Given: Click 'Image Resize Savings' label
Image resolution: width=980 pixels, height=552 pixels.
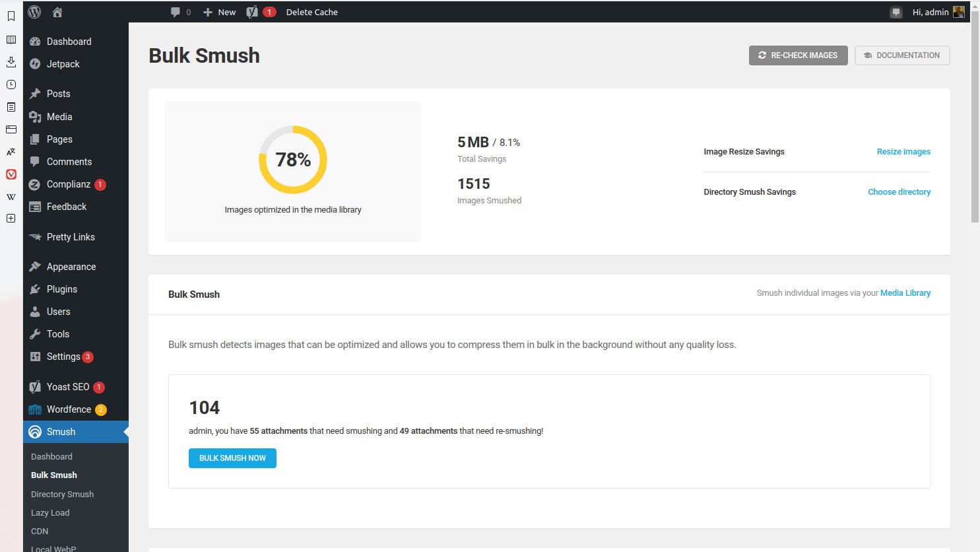Looking at the screenshot, I should pyautogui.click(x=744, y=152).
